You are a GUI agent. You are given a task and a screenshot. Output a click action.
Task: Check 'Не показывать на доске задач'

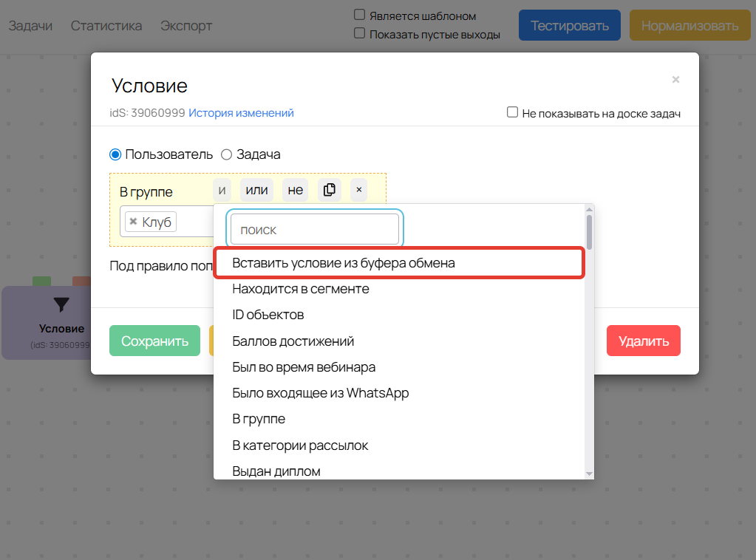(512, 112)
